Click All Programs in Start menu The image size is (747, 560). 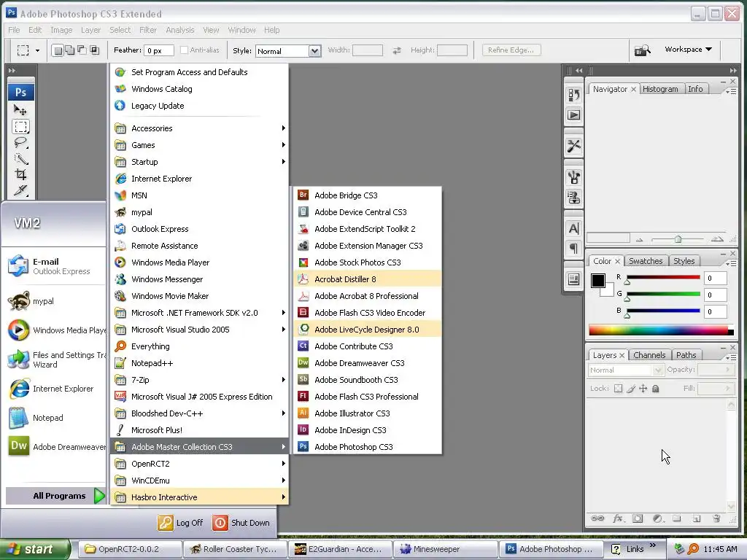coord(55,496)
